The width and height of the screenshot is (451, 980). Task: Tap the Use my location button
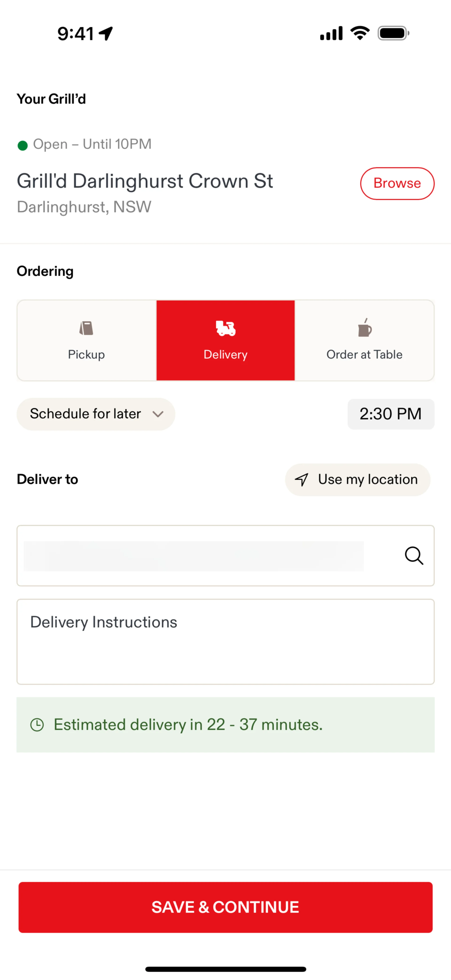tap(358, 480)
